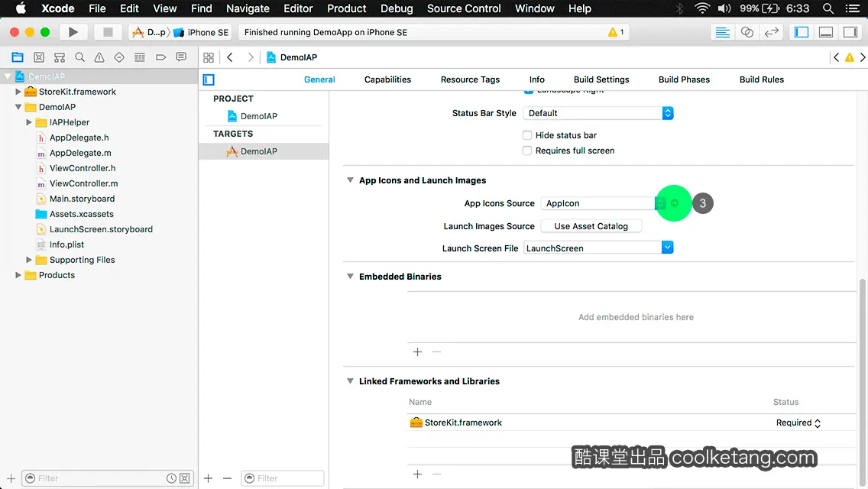Open ViewController.m file

click(x=83, y=183)
